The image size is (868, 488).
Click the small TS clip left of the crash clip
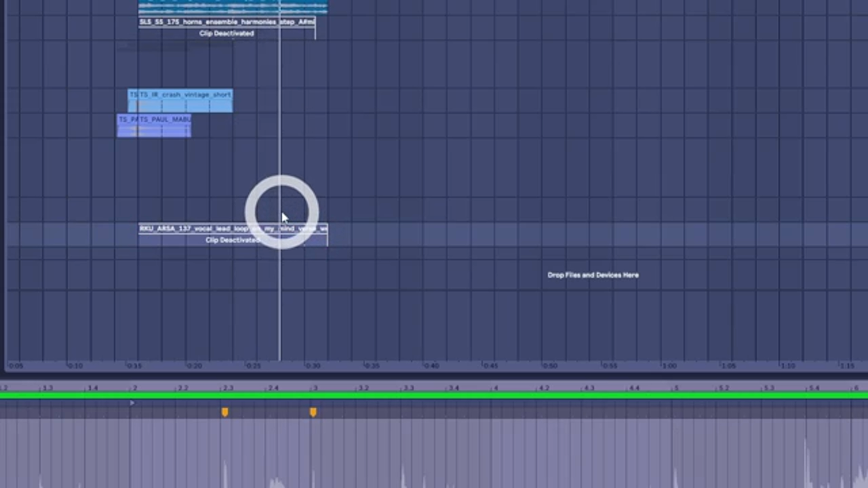pos(133,100)
